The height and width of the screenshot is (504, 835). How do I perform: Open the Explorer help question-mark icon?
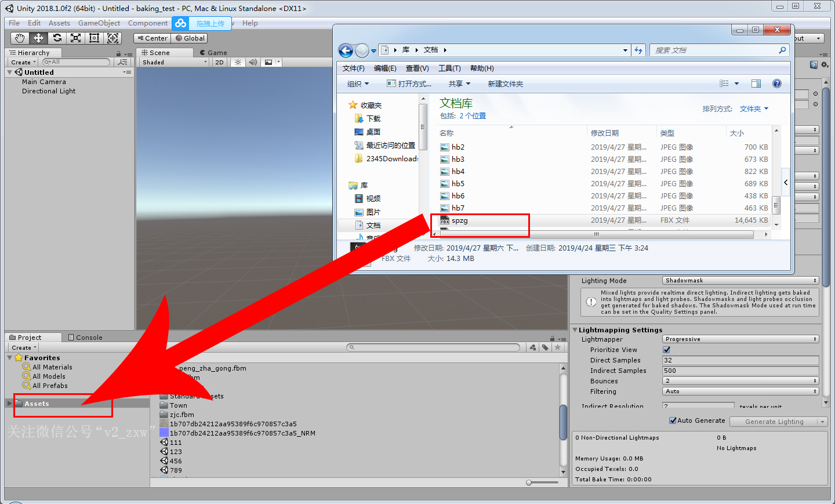(777, 84)
